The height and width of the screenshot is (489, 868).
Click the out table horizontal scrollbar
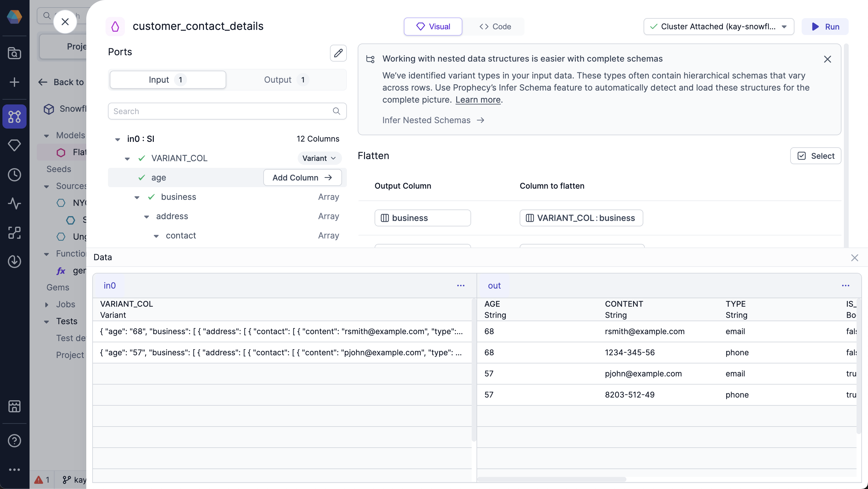(x=552, y=479)
